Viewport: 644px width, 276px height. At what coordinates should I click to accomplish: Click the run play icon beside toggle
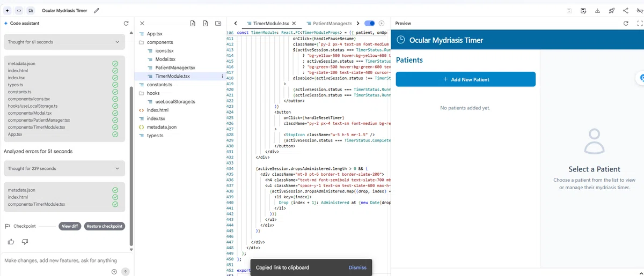tap(382, 24)
